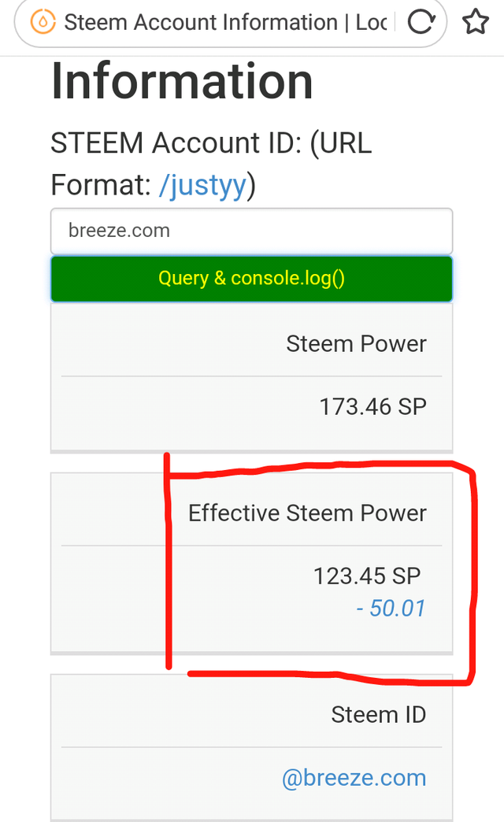Click the blue '- 50.01' delegation difference
The width and height of the screenshot is (504, 822).
[391, 608]
